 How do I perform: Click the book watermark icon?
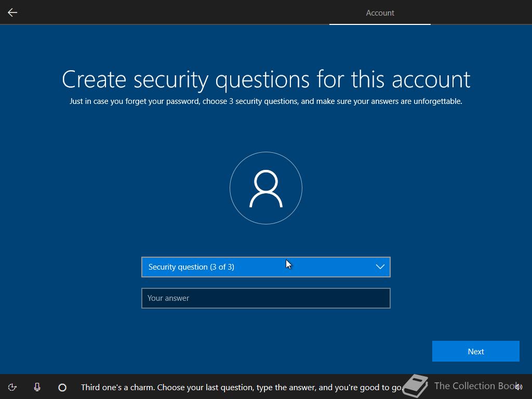[416, 387]
